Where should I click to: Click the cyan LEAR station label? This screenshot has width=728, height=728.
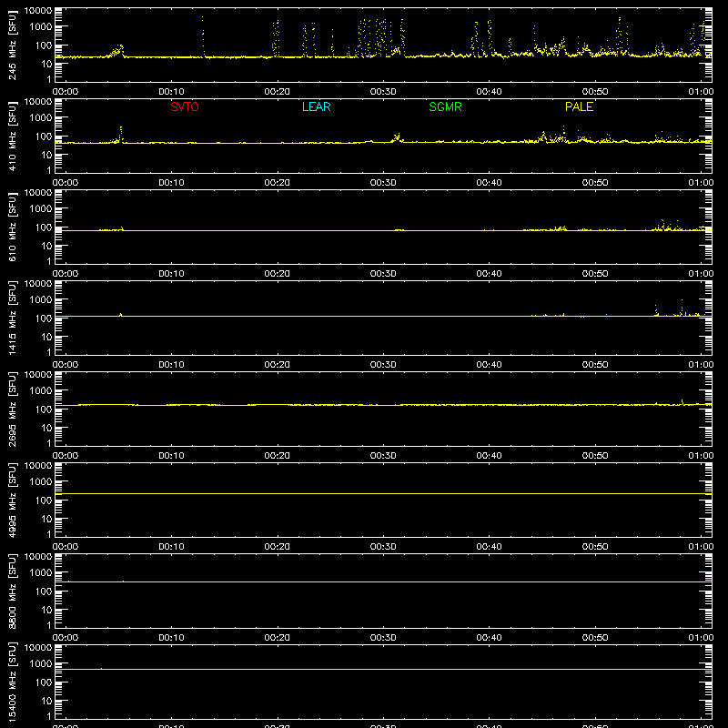316,106
